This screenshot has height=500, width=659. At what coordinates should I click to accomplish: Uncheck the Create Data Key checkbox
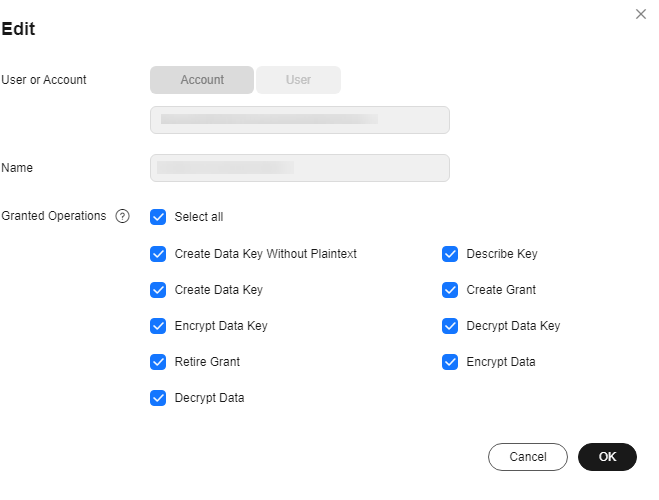[x=158, y=290]
